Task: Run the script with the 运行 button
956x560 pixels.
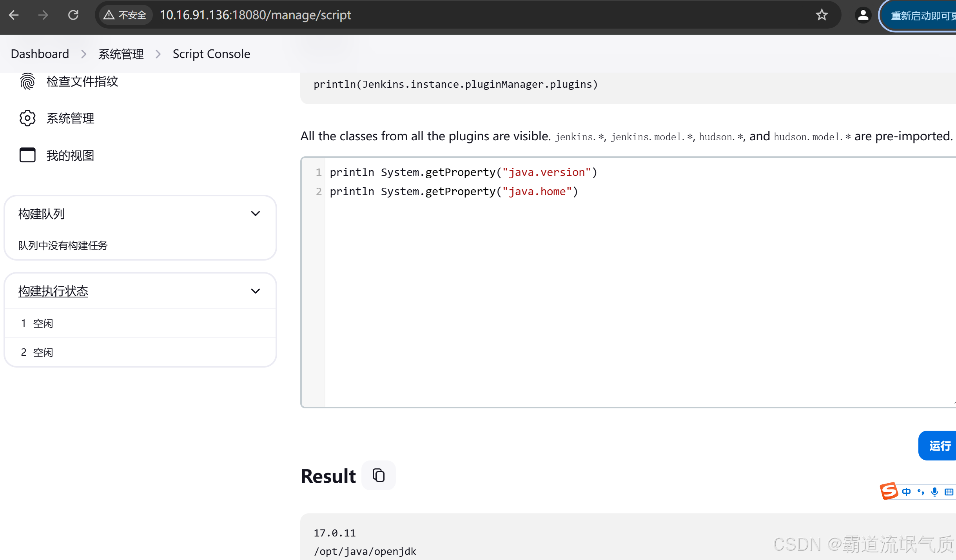Action: (940, 446)
